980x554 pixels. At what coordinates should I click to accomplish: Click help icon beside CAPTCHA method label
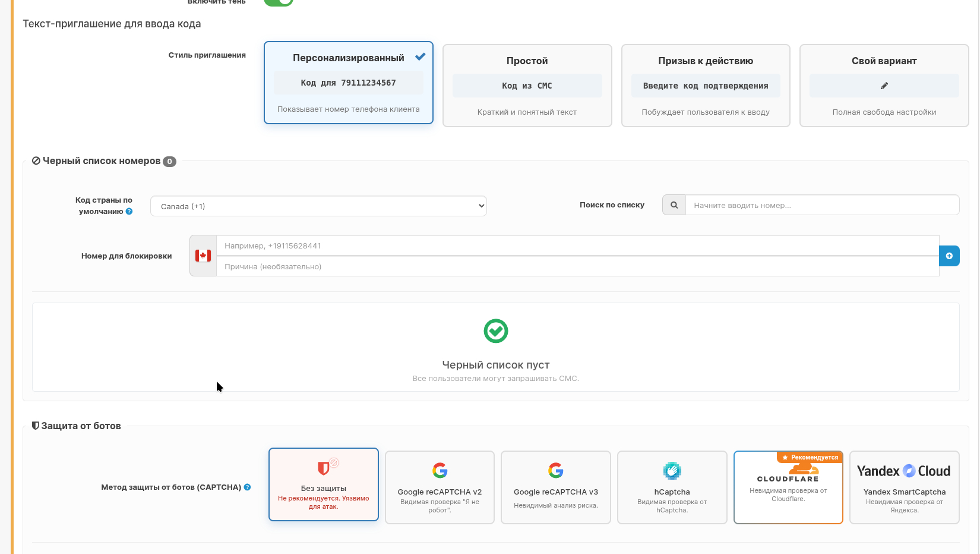pyautogui.click(x=248, y=487)
